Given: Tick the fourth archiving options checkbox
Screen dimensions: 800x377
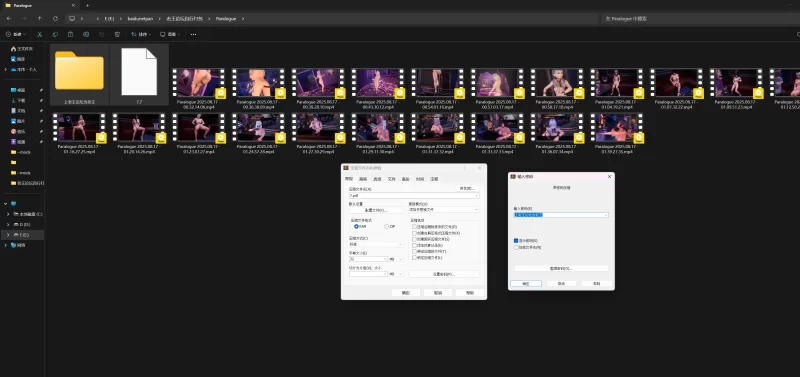Looking at the screenshot, I should coord(414,245).
